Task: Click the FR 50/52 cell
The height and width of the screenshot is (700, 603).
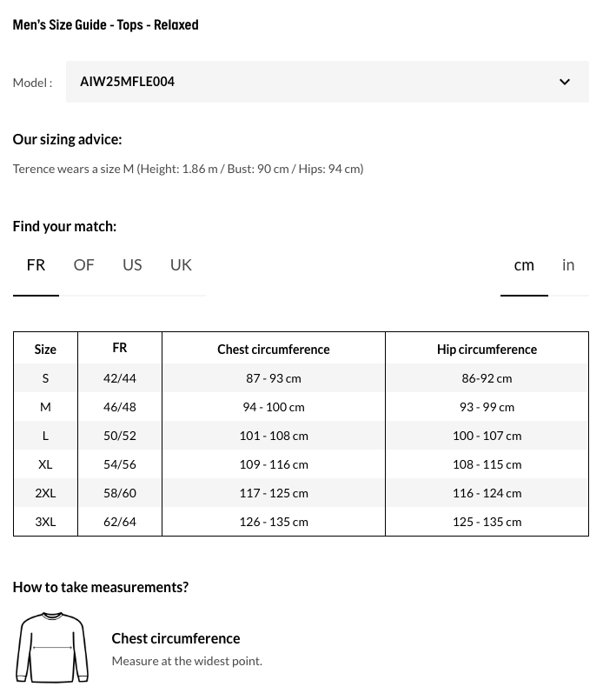Action: pyautogui.click(x=120, y=436)
